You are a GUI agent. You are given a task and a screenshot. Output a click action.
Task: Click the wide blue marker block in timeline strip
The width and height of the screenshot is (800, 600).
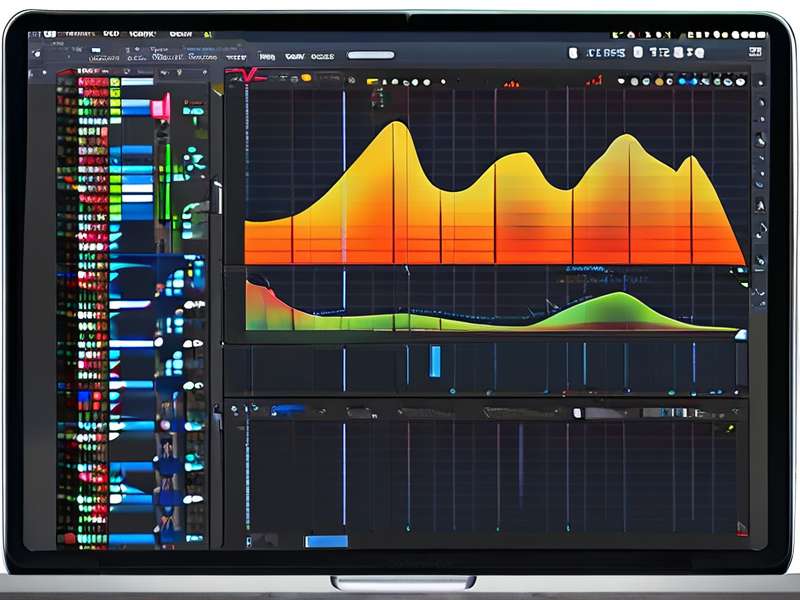pyautogui.click(x=435, y=361)
